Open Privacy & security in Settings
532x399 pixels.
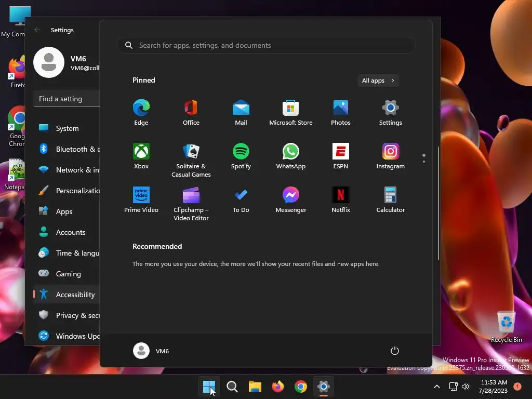pyautogui.click(x=66, y=315)
